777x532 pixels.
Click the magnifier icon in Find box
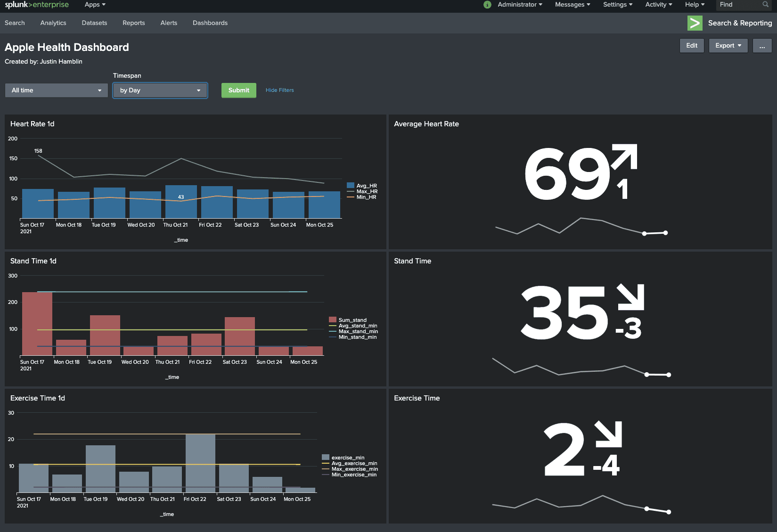765,5
